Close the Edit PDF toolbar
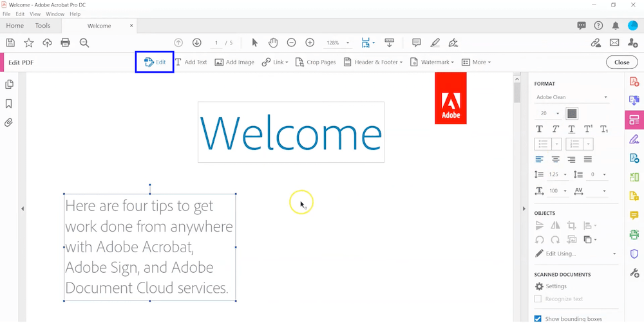Viewport: 644px width, 323px height. [622, 62]
